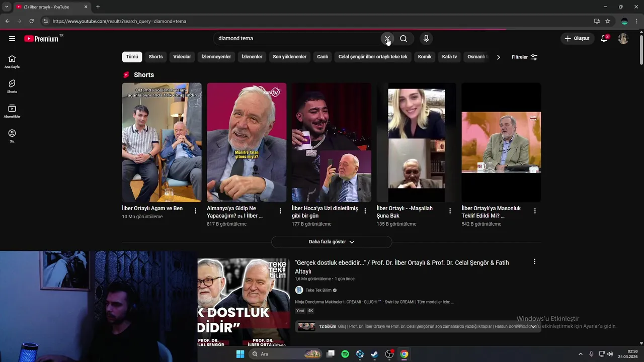Play the 'Maşallah Şuna Bak' short thumbnail
Viewport: 644px width, 362px height.
click(x=417, y=142)
